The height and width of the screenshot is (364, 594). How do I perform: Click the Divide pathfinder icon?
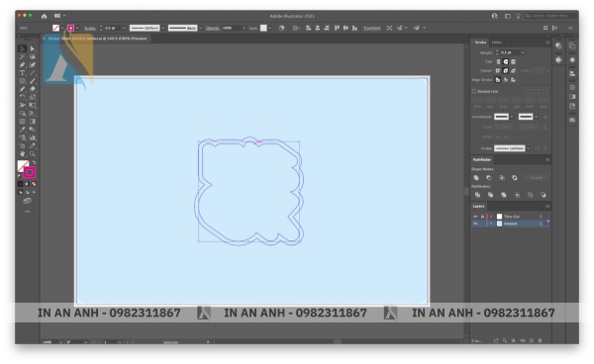pos(477,195)
